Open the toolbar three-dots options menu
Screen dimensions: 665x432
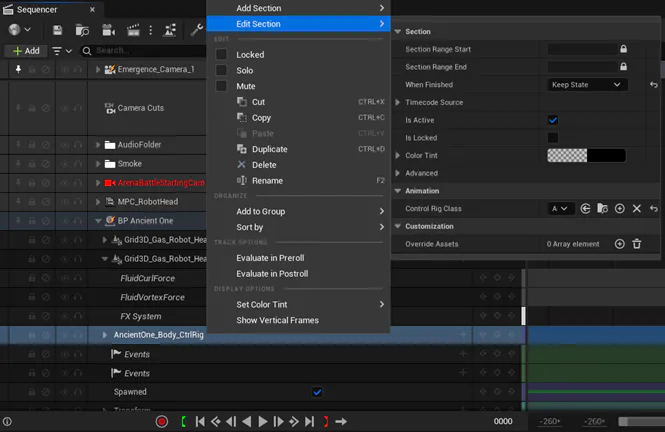click(151, 30)
